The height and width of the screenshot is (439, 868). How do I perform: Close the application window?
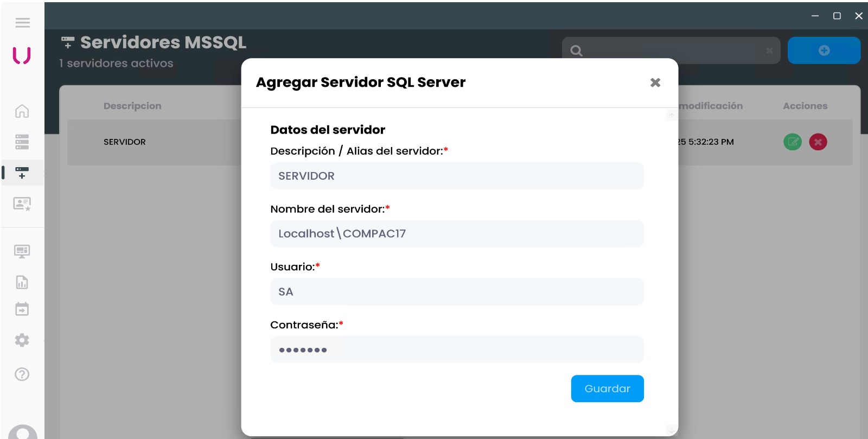tap(859, 16)
